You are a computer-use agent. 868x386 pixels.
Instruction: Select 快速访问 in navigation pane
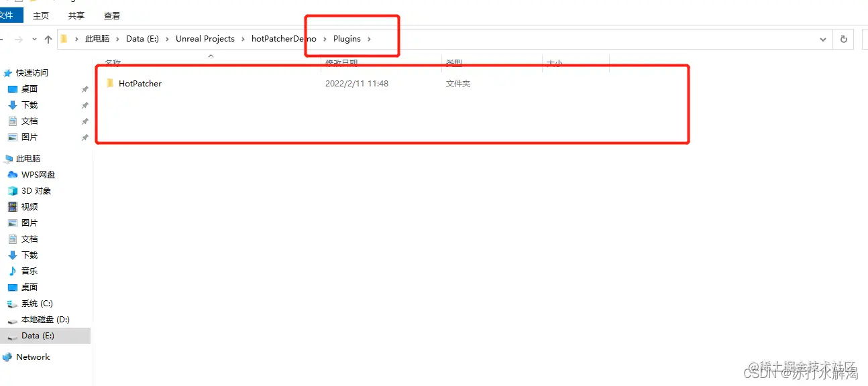point(32,73)
